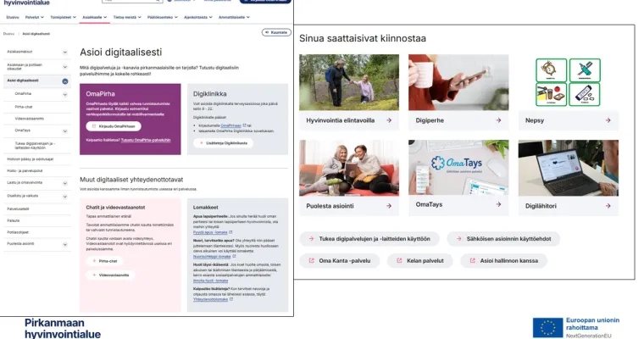The height and width of the screenshot is (339, 644).
Task: Click the Nepsy medicine pills pictogram
Action: pyautogui.click(x=585, y=94)
